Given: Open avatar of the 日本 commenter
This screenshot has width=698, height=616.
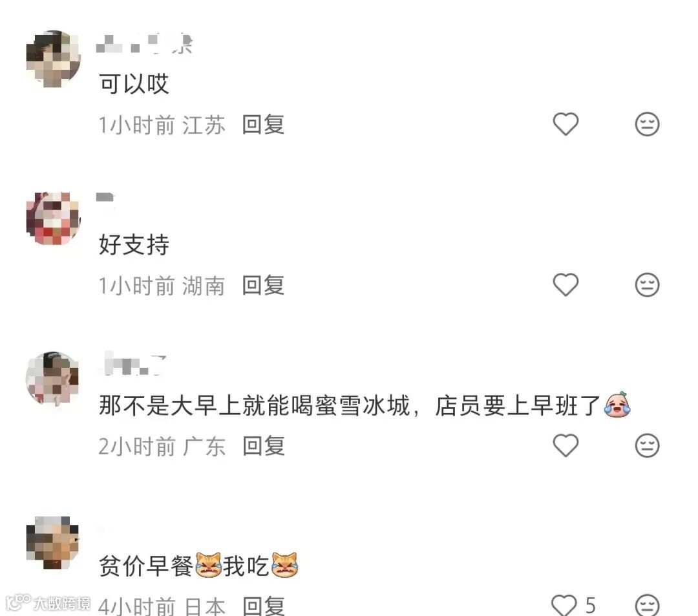Looking at the screenshot, I should point(53,542).
